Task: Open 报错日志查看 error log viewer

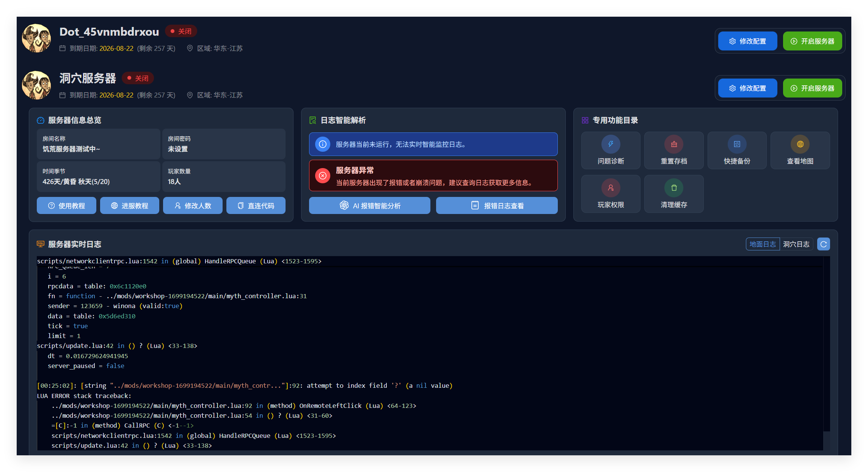Action: tap(497, 206)
